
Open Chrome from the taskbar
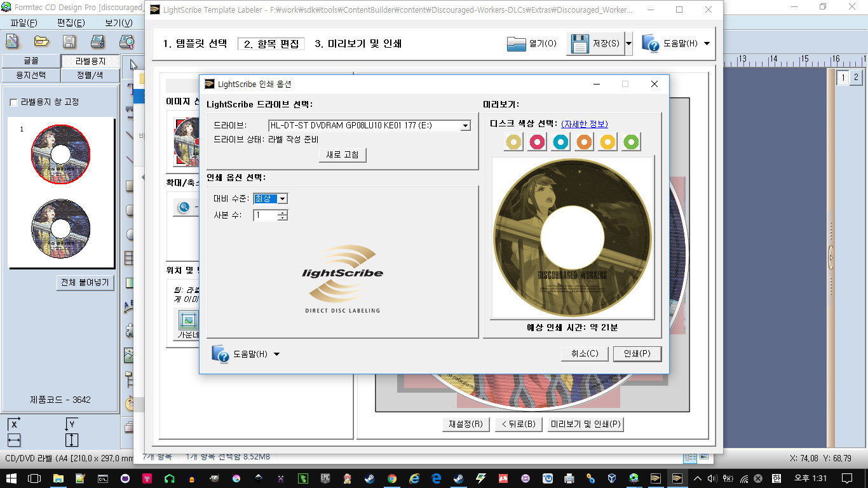[392, 478]
